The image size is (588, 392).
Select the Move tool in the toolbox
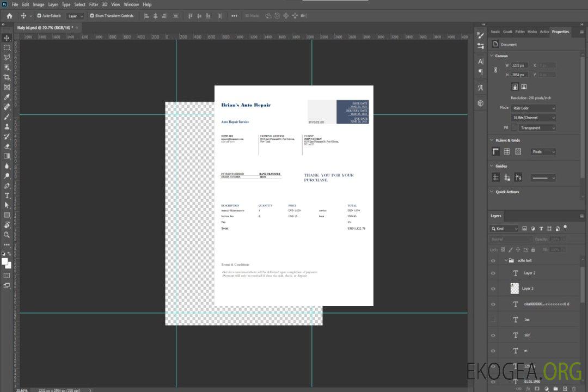tap(7, 38)
